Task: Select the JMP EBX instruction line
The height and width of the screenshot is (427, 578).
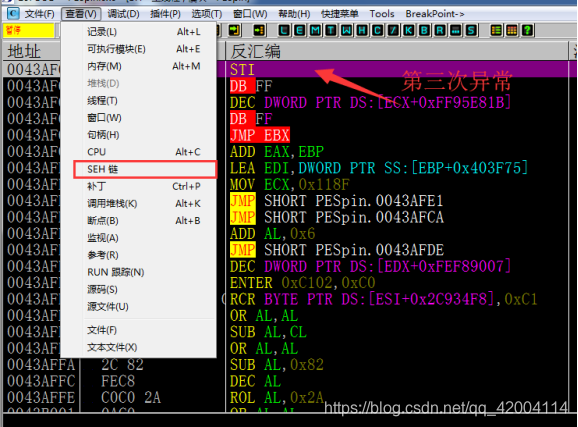Action: pyautogui.click(x=260, y=135)
